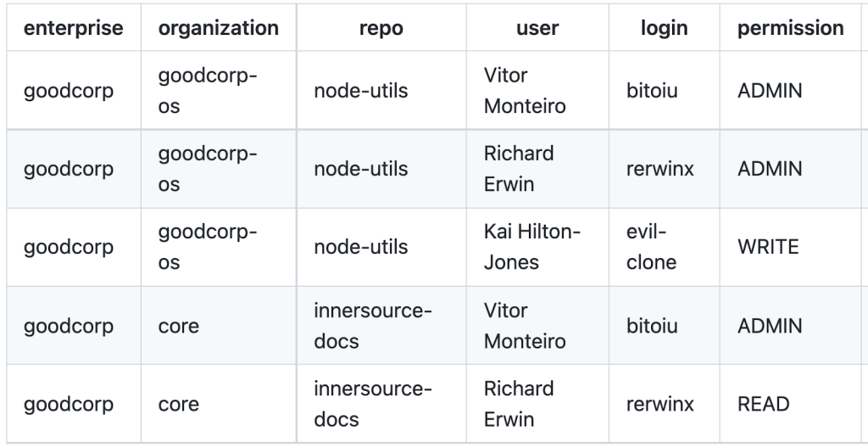Viewport: 868px width, 448px height.
Task: Click Richard Erwin in the innersource-docs row
Action: [519, 404]
